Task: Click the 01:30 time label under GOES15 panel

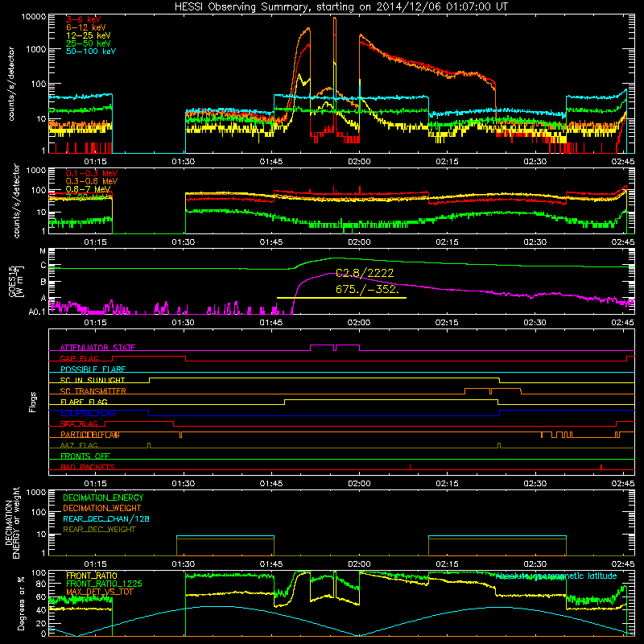Action: 184,323
